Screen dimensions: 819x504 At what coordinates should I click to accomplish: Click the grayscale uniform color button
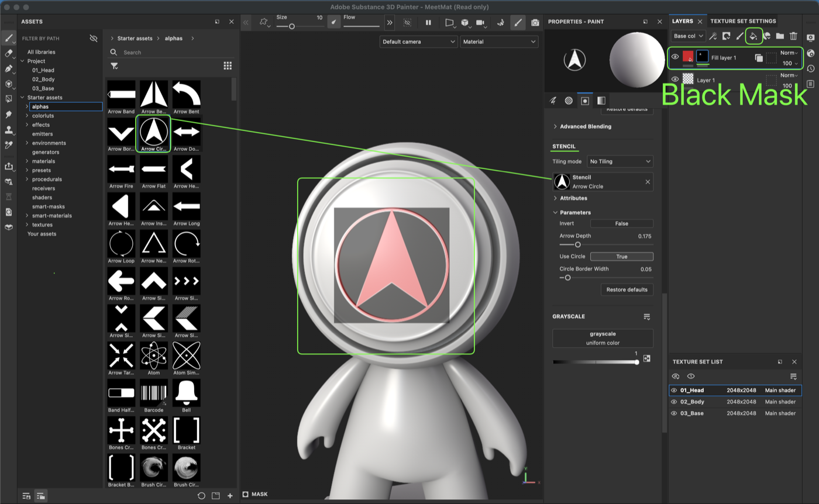(x=603, y=338)
